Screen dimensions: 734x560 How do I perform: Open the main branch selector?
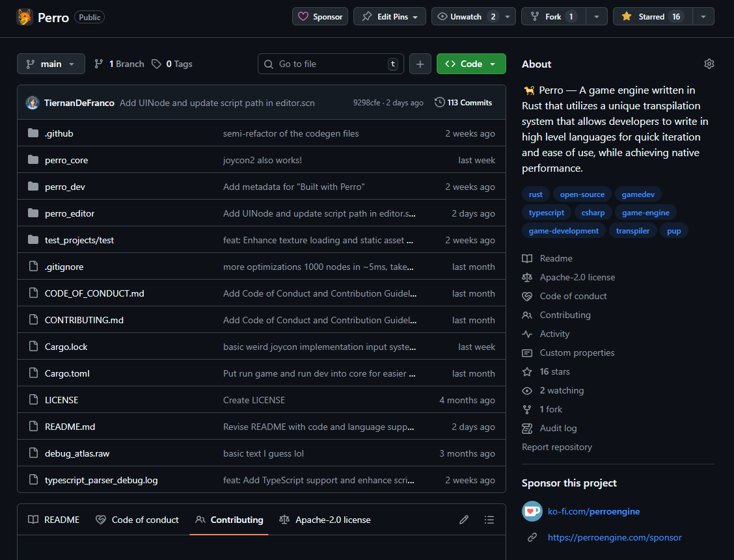point(51,64)
